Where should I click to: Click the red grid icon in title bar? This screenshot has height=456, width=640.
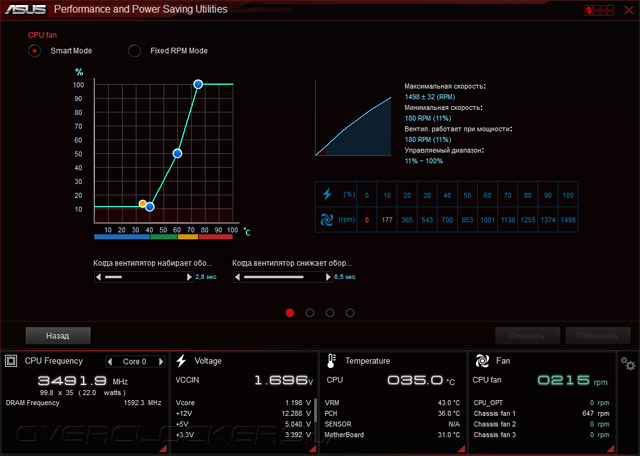[599, 10]
